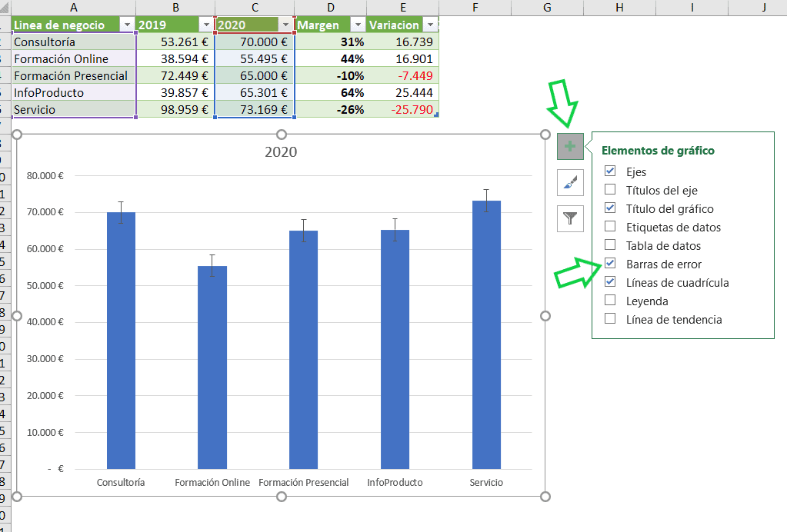Select the -26% margin cell

331,109
